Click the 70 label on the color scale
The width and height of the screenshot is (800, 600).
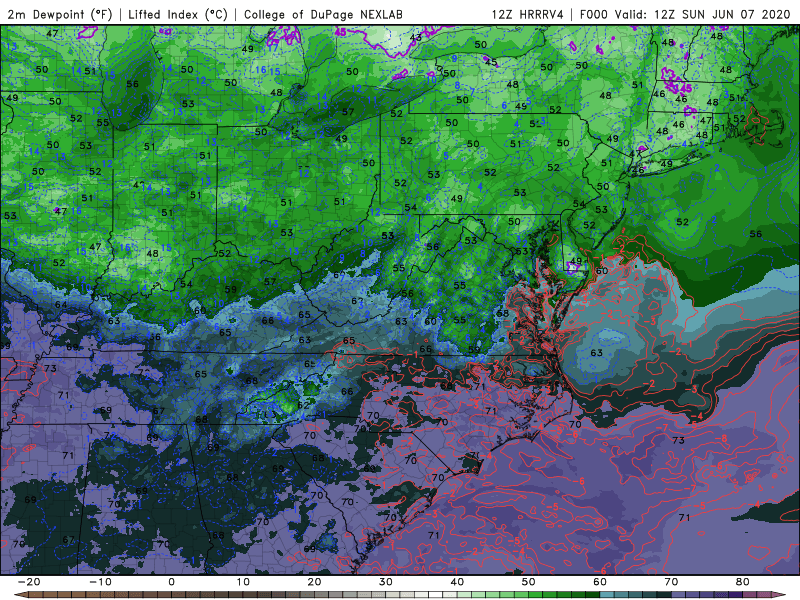point(671,582)
